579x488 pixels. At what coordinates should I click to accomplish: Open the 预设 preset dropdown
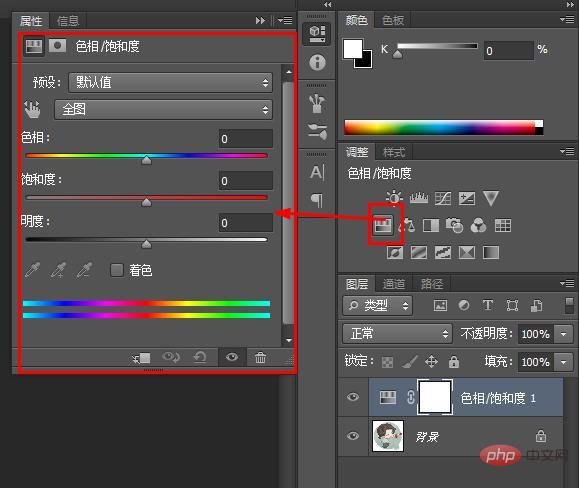pos(170,82)
